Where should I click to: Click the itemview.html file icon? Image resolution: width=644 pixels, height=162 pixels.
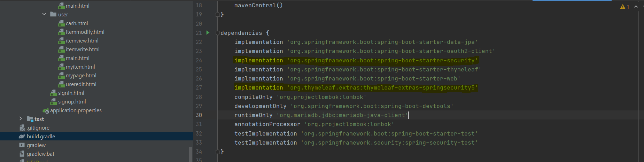pos(61,40)
